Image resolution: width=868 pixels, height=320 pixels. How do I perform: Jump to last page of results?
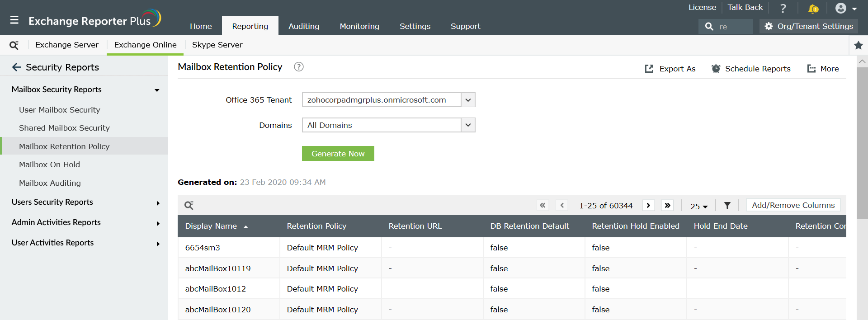point(667,206)
